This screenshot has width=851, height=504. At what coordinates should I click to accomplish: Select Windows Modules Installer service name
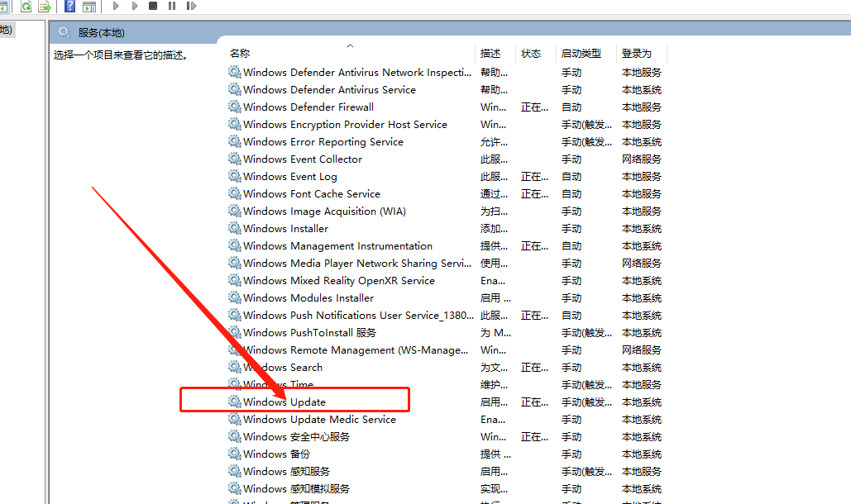308,298
